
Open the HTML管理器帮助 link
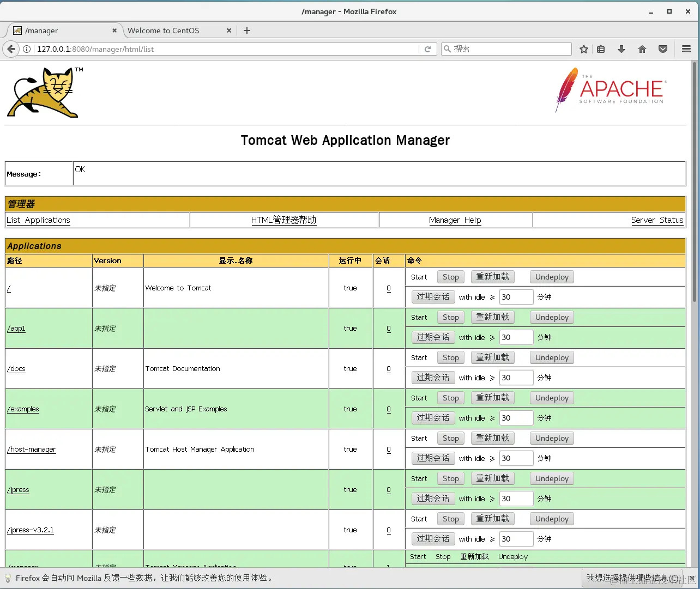(283, 220)
